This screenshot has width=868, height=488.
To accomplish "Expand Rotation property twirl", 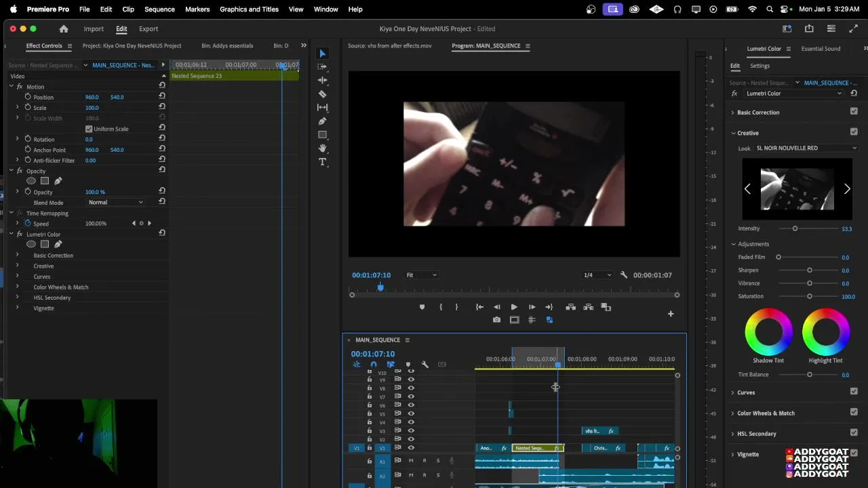I will (x=18, y=139).
